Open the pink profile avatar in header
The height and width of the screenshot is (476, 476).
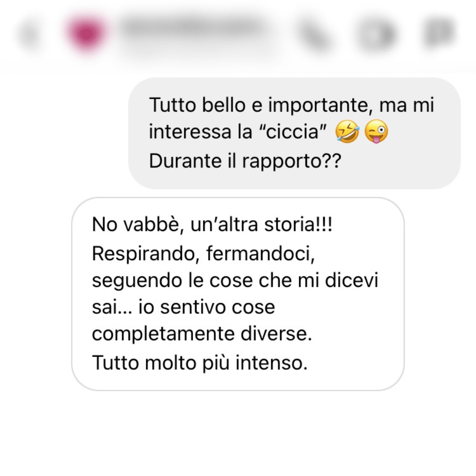[x=87, y=32]
